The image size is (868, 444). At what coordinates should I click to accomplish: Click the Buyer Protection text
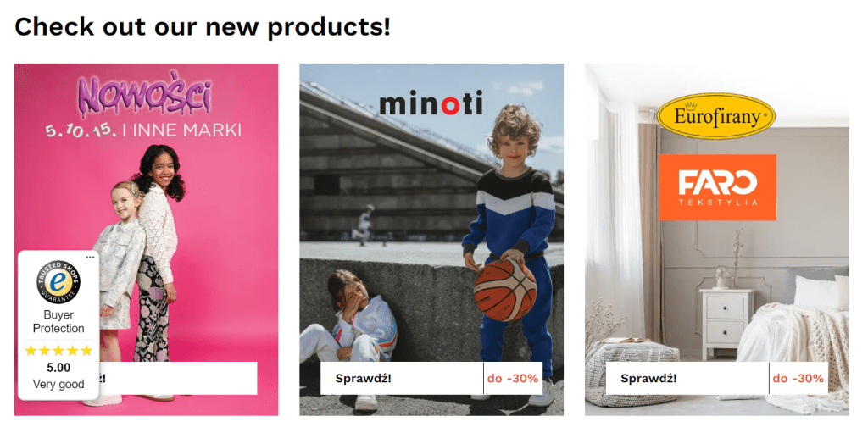58,322
